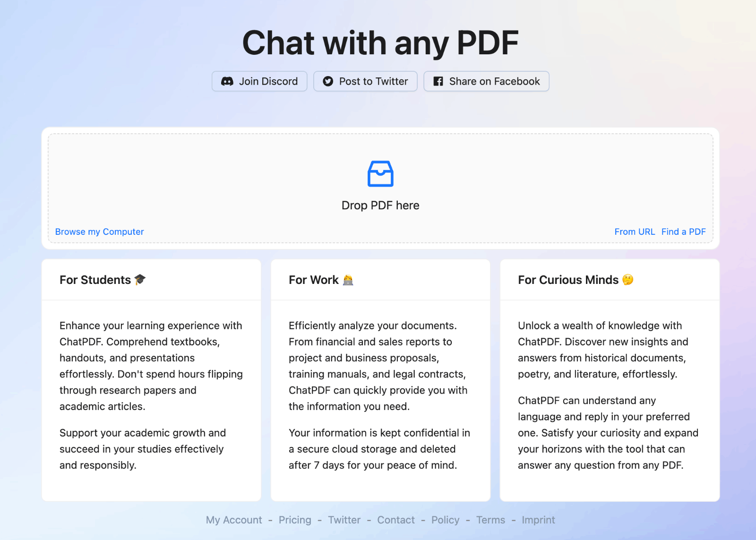Visit the Twitter footer link
This screenshot has height=540, width=756.
pos(344,520)
